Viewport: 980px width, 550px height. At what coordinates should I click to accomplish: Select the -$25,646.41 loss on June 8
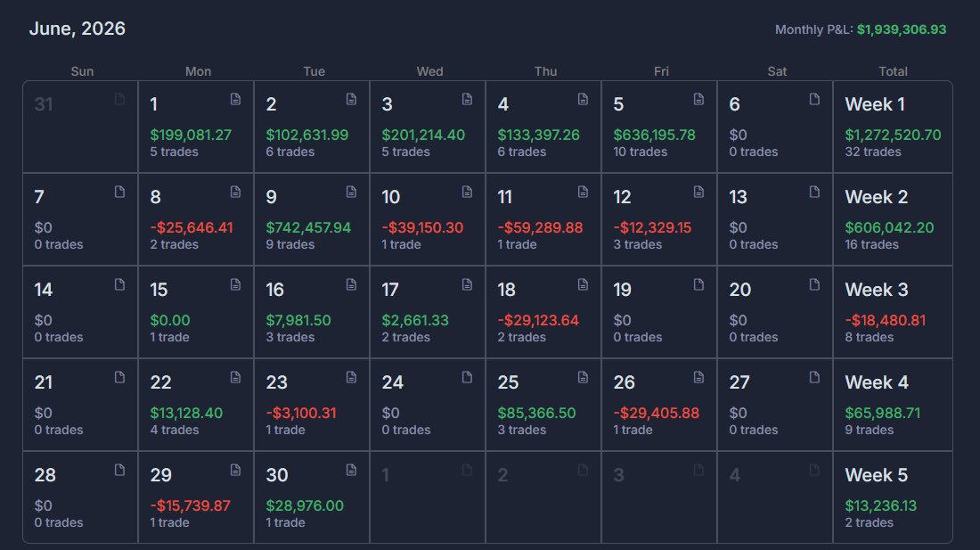coord(192,227)
